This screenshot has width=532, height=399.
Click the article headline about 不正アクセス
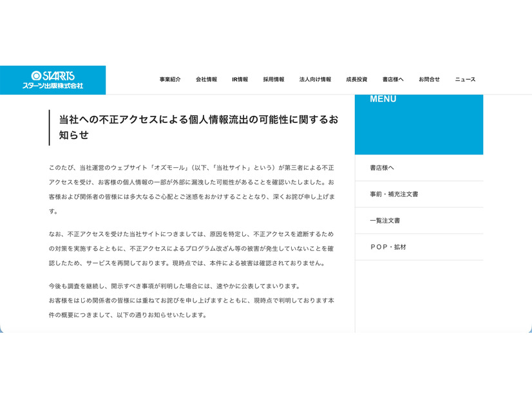point(198,127)
